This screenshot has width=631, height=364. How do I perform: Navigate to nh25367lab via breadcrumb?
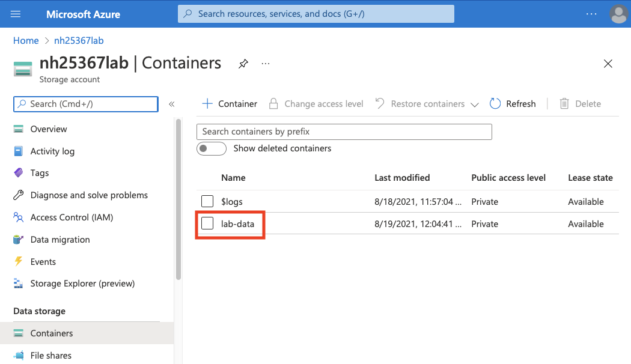(78, 40)
